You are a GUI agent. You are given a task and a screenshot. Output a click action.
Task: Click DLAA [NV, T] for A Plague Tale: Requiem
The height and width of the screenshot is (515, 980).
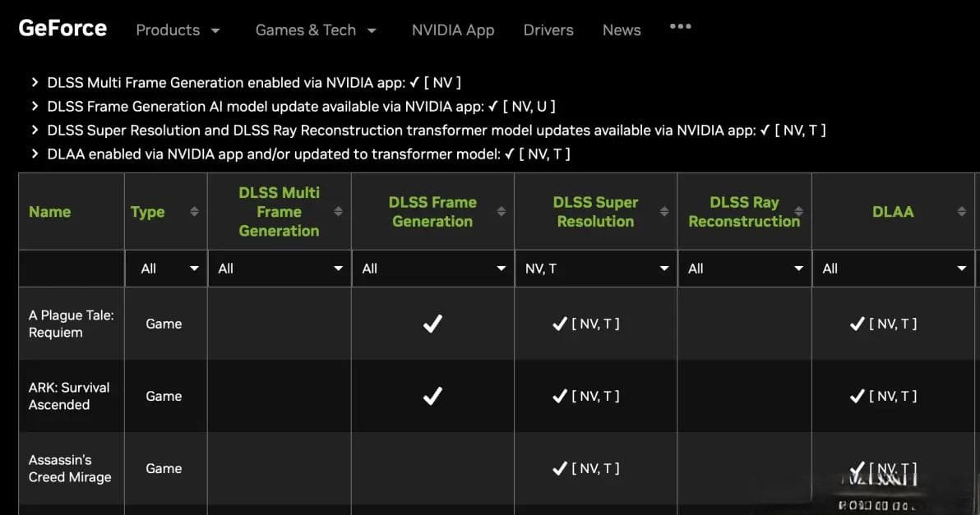click(884, 324)
